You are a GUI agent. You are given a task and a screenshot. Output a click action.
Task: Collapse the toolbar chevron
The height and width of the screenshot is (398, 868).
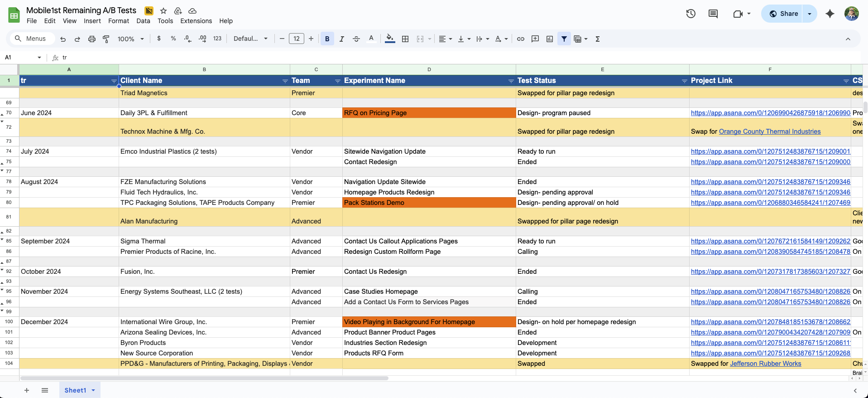(x=848, y=39)
